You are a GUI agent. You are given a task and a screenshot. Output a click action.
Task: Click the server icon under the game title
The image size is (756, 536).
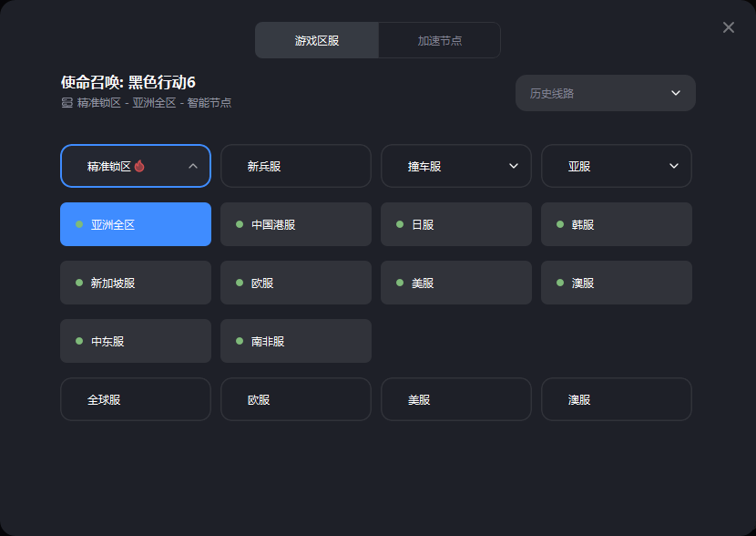coord(67,103)
